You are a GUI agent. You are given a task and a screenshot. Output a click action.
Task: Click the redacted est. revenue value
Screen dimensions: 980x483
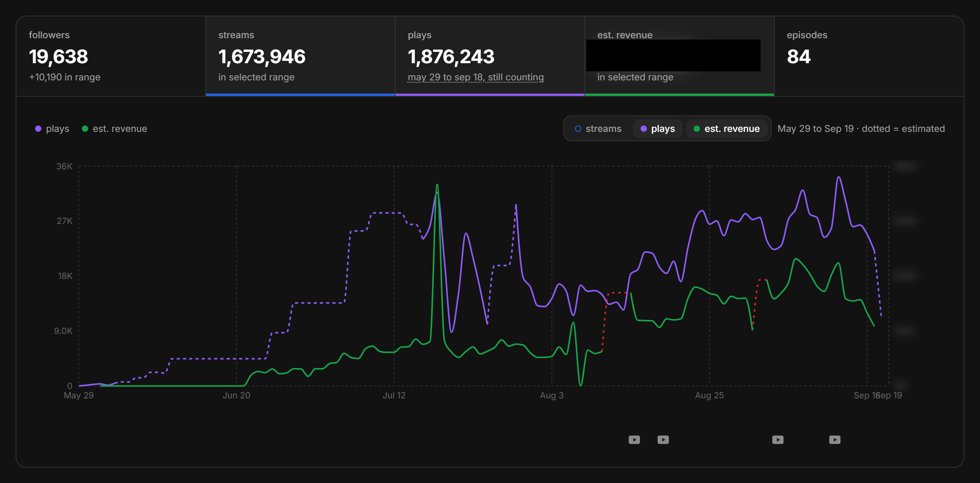(x=673, y=55)
